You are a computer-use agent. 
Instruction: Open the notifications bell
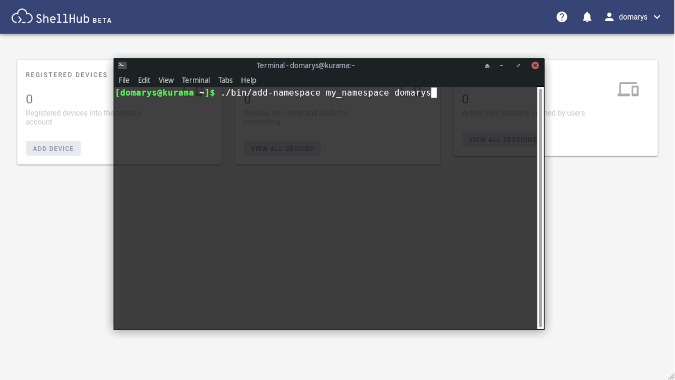pyautogui.click(x=587, y=17)
